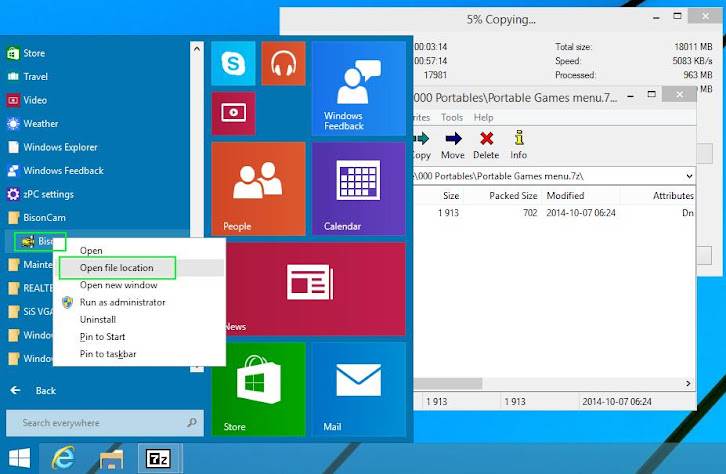Select Uninstall in the context menu
Image resolution: width=726 pixels, height=474 pixels.
coord(98,319)
